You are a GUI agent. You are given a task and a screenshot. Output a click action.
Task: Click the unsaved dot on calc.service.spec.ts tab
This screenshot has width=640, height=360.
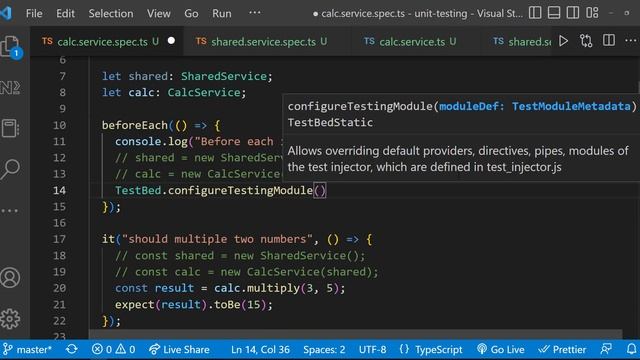pos(171,41)
